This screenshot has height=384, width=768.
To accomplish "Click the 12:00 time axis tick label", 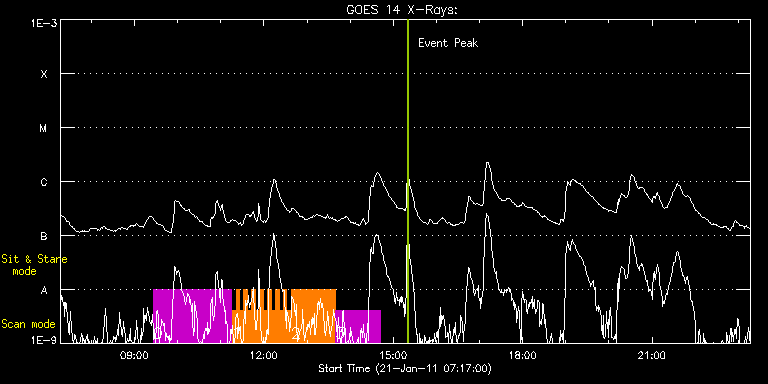I will pyautogui.click(x=264, y=355).
